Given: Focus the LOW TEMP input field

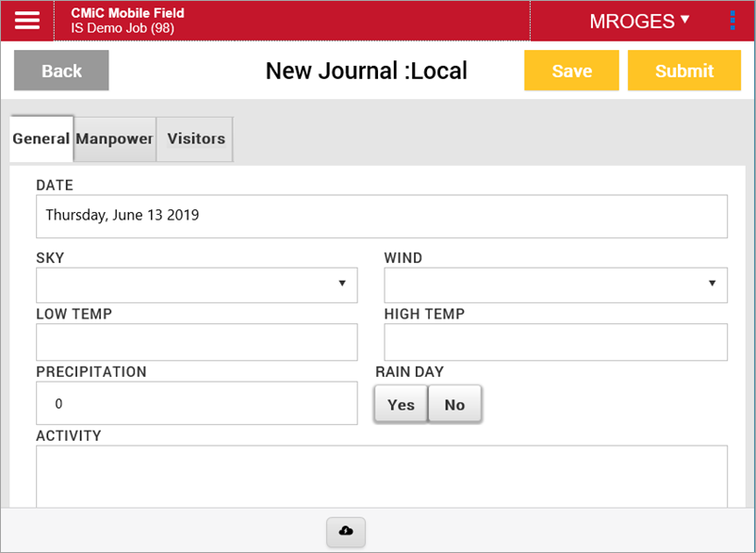Looking at the screenshot, I should 197,342.
